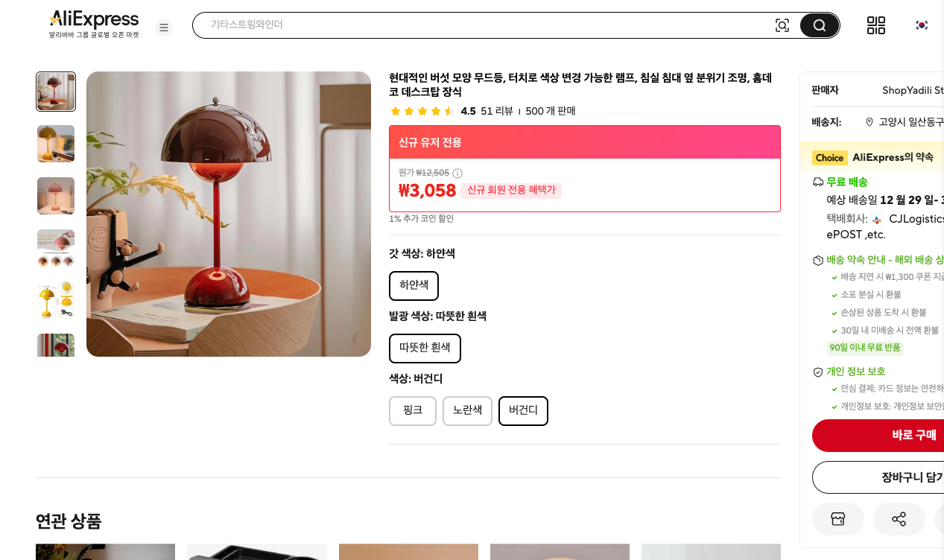This screenshot has width=944, height=560.
Task: Click the 바로 구매 button
Action: [913, 436]
